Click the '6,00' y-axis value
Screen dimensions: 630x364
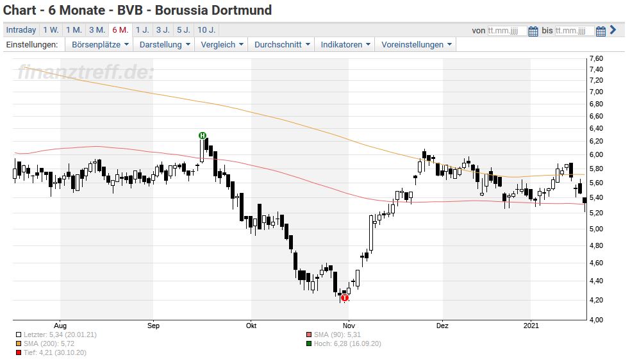coord(596,154)
